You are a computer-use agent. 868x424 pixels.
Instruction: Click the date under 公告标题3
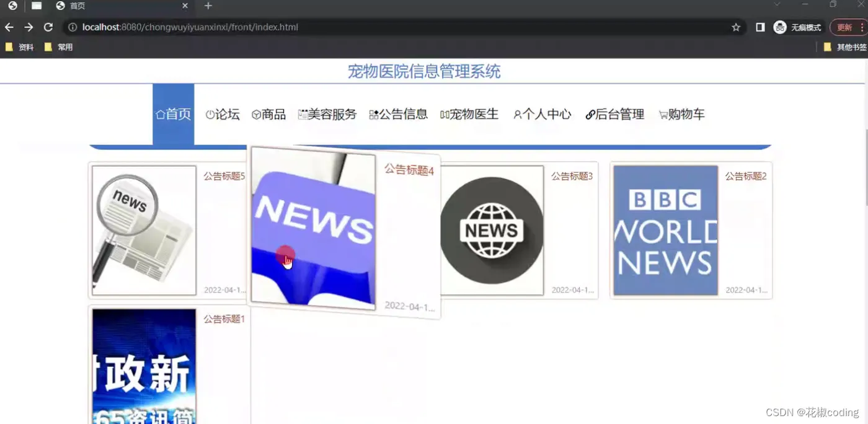point(573,290)
